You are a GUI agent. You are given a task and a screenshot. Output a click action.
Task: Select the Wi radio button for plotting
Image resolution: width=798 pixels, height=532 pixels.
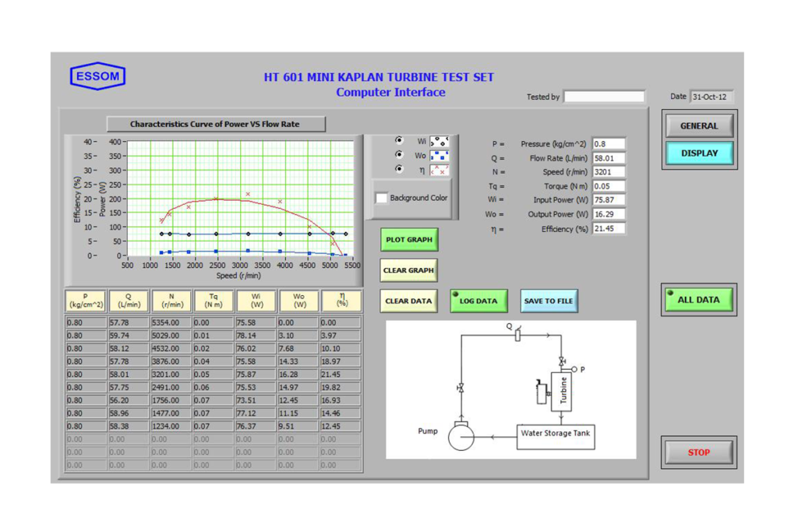399,140
